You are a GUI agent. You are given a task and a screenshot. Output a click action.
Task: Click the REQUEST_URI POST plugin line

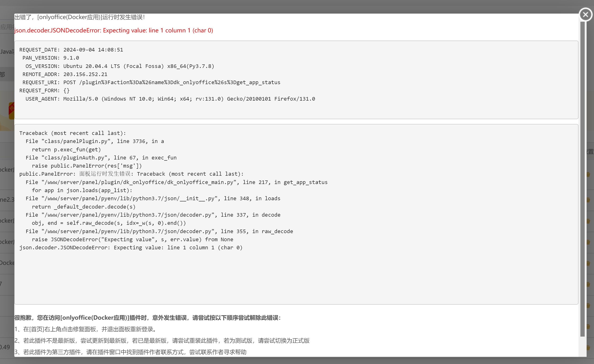tap(151, 82)
